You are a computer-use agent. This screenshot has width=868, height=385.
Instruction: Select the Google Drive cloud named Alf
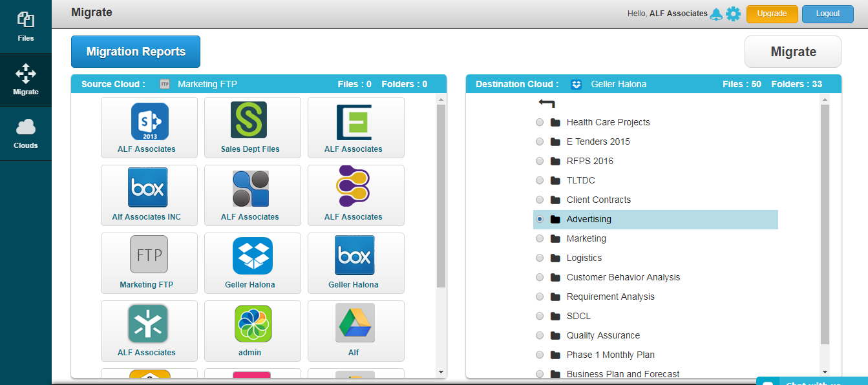coord(355,331)
